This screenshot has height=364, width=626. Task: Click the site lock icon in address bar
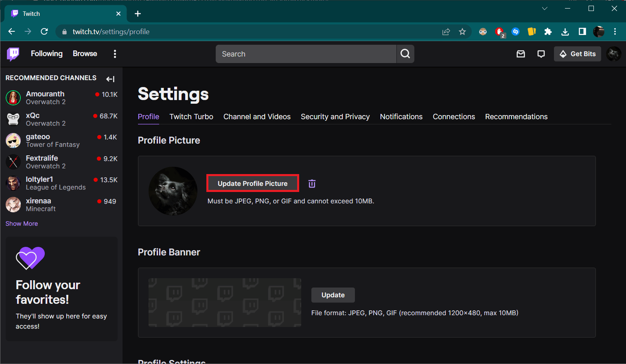coord(64,32)
